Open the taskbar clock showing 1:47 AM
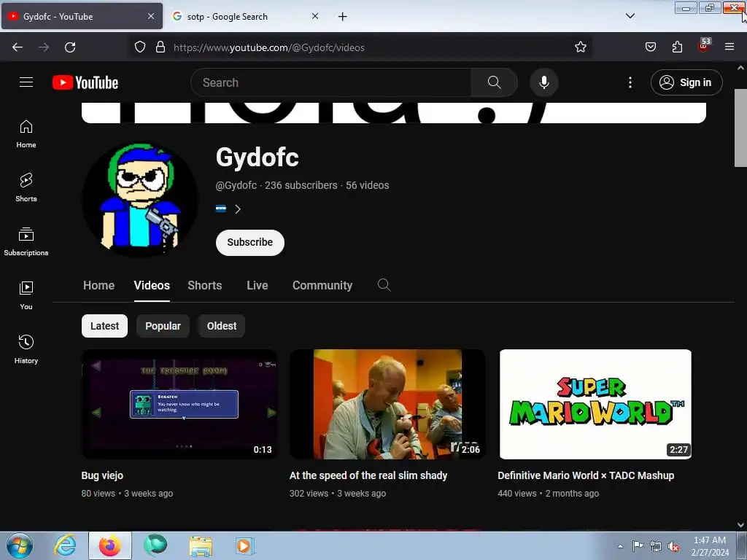 click(x=710, y=546)
